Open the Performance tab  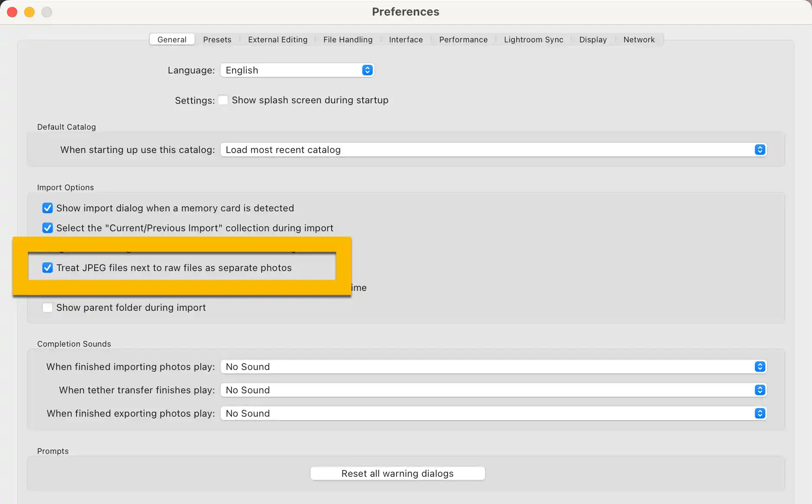pyautogui.click(x=463, y=39)
